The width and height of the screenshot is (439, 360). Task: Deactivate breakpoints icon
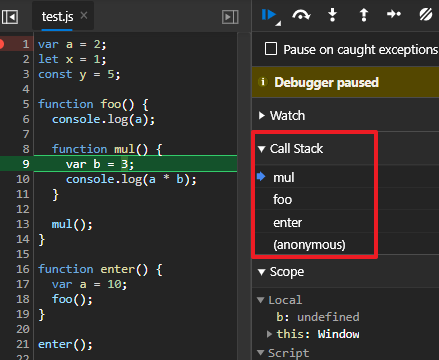click(x=426, y=15)
